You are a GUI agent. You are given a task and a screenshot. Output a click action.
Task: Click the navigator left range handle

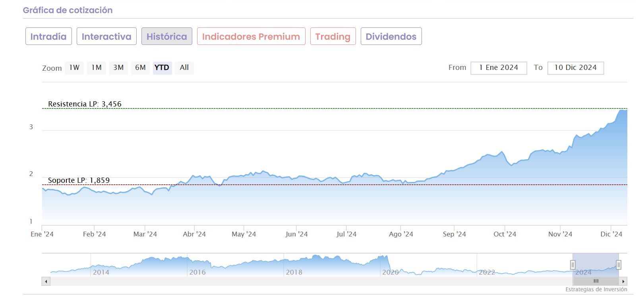click(573, 265)
